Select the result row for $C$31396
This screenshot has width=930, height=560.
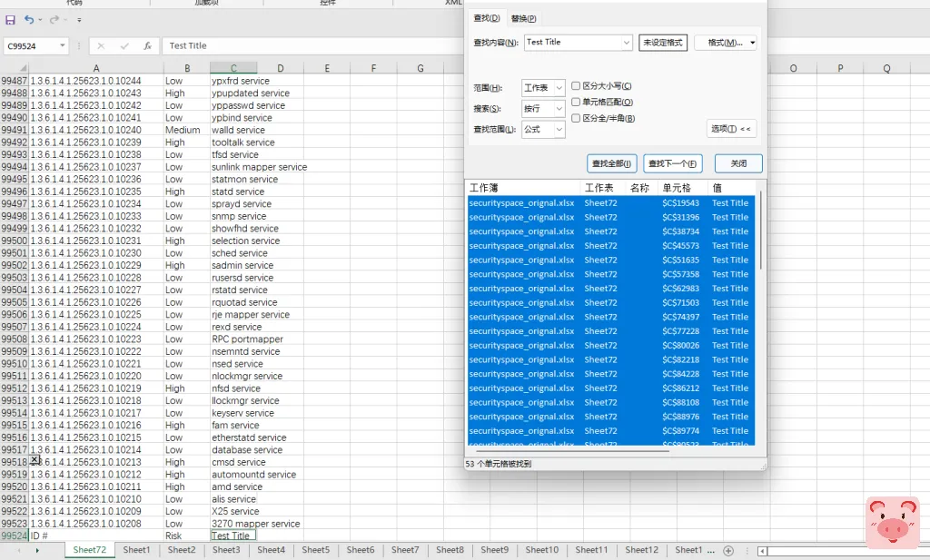pos(611,218)
